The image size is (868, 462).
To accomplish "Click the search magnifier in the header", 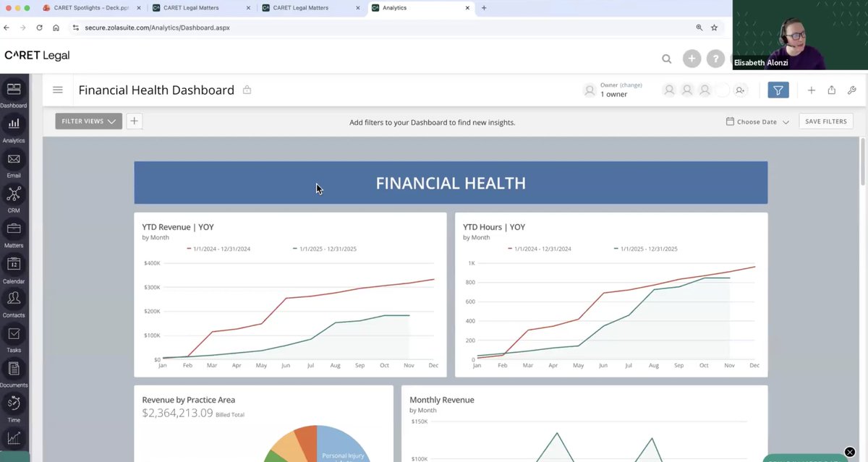I will (667, 59).
